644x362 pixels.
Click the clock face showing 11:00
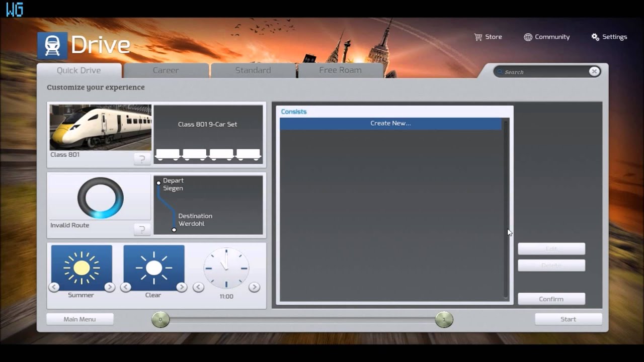[x=226, y=268]
